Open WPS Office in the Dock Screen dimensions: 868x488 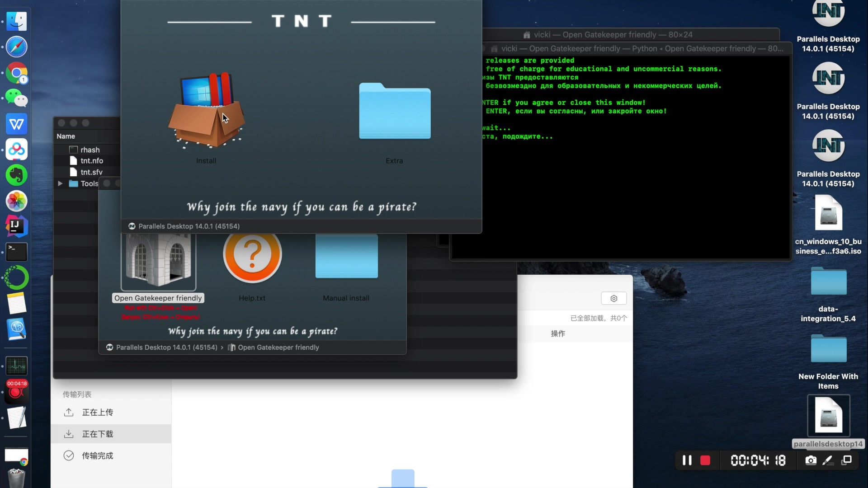point(17,124)
